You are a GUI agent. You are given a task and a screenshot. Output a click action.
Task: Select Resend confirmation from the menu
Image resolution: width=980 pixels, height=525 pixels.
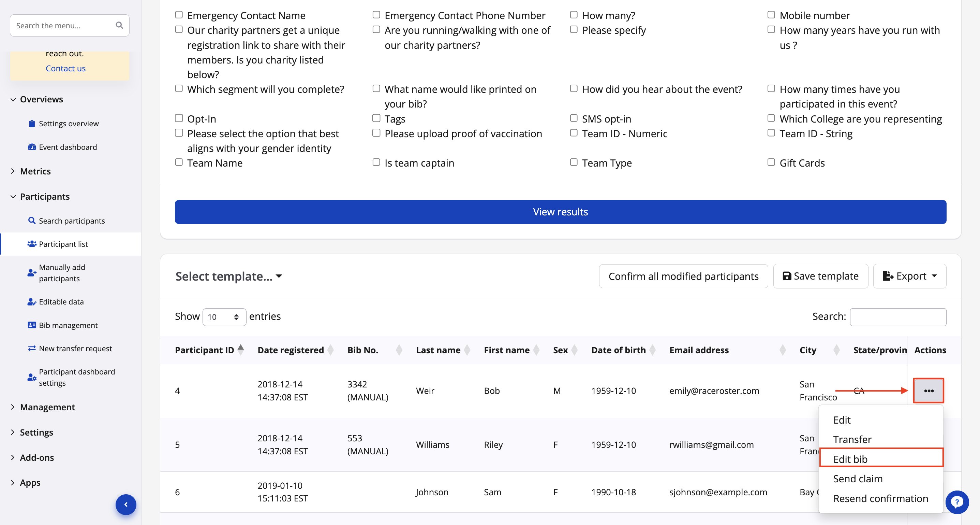pyautogui.click(x=880, y=498)
